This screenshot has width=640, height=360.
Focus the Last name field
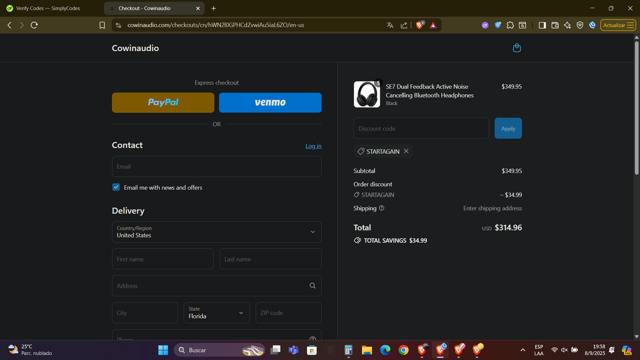271,259
